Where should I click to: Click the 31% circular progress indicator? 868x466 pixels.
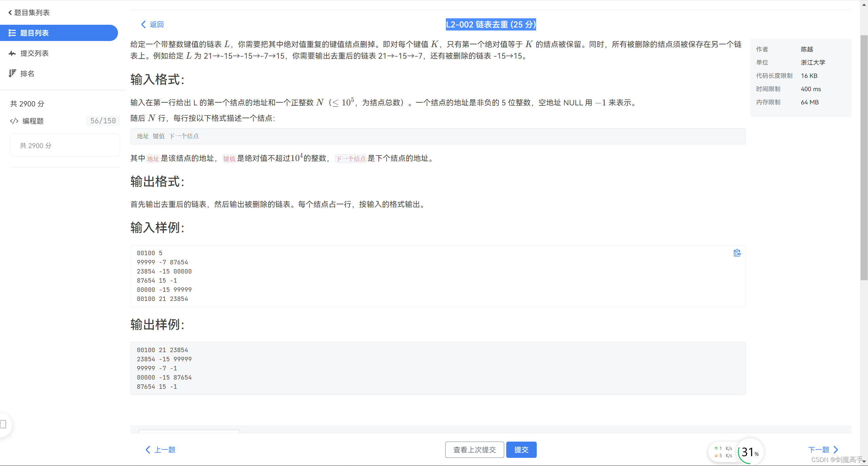tap(748, 452)
